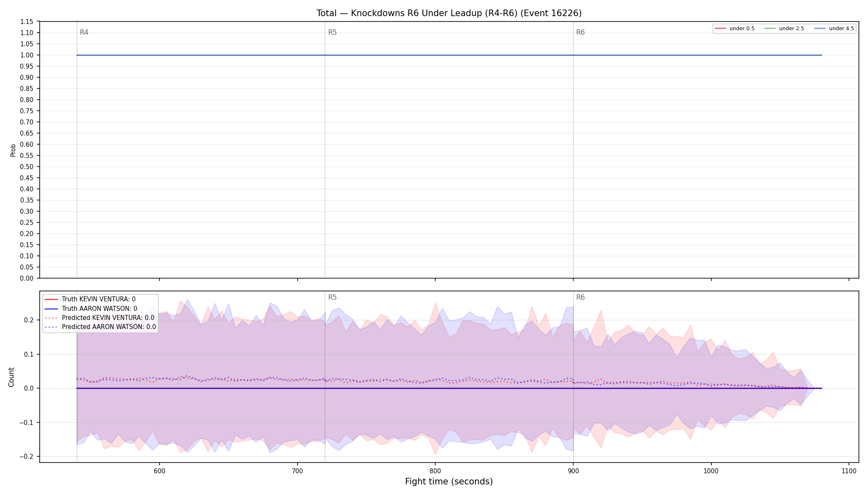
Task: Click the R4 round label in top plot
Action: [x=84, y=33]
